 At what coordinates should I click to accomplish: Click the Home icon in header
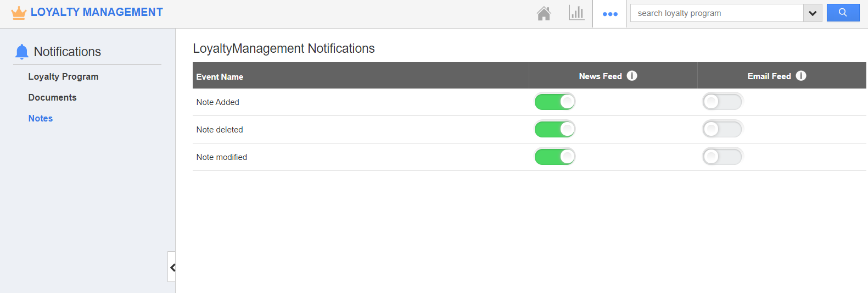(x=544, y=13)
